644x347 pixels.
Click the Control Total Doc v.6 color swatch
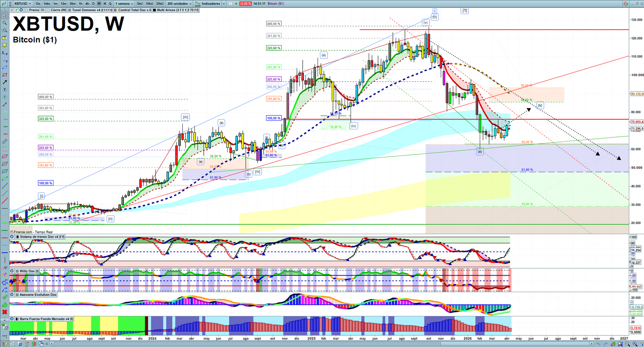coord(116,10)
